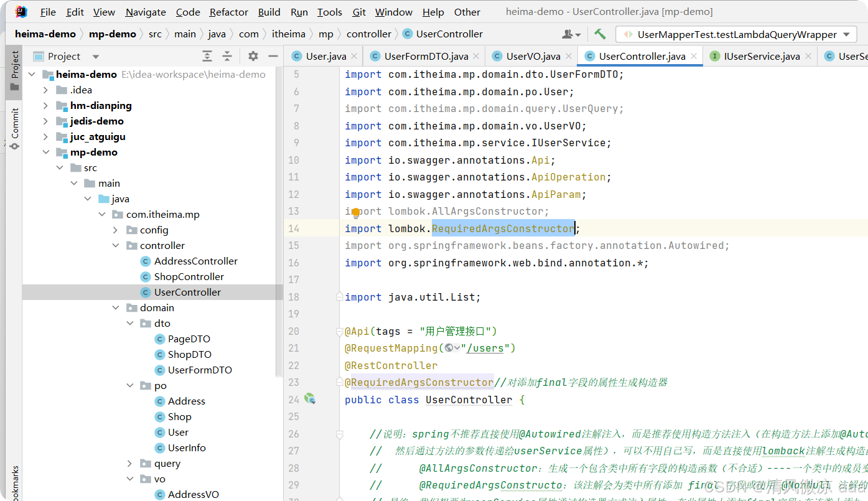Open the Navigate menu
The height and width of the screenshot is (501, 868).
click(x=146, y=12)
